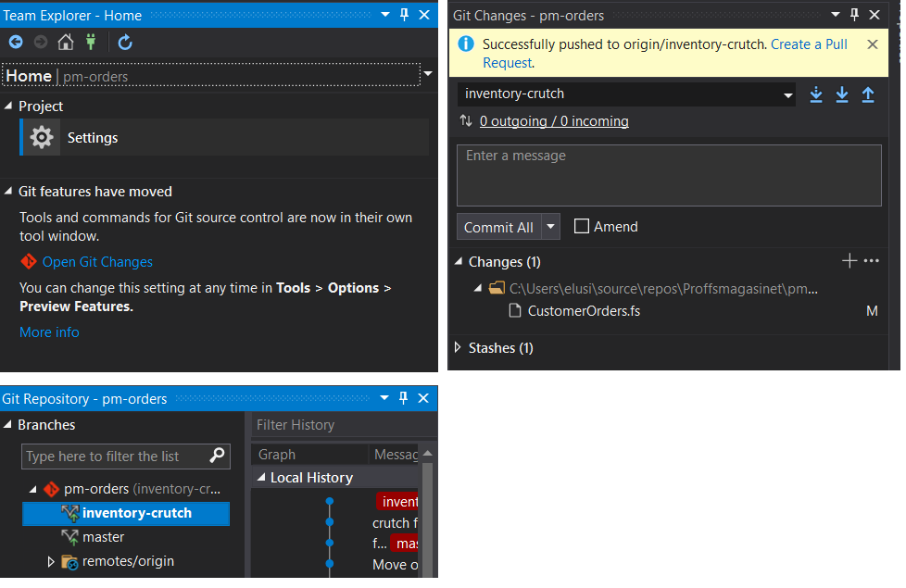The height and width of the screenshot is (588, 906).
Task: Click the Manage Connections plug icon
Action: pos(91,43)
